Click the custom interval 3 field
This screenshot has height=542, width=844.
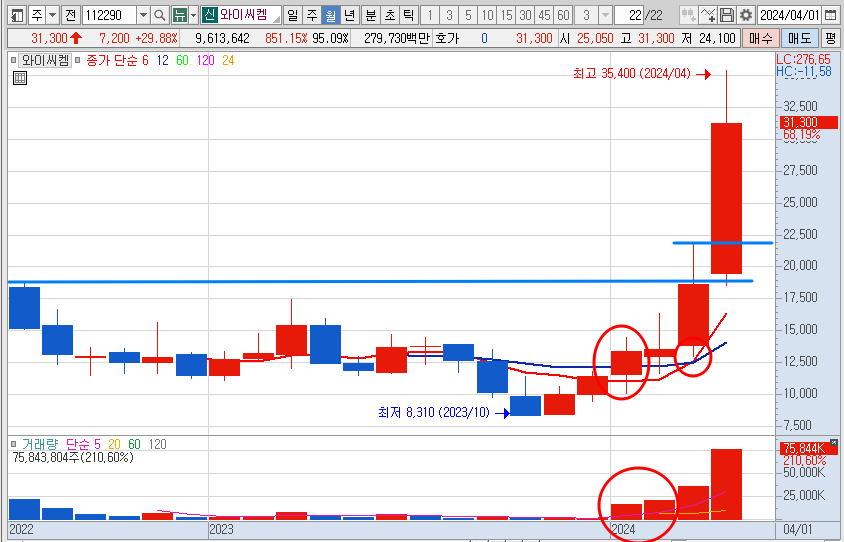(587, 15)
